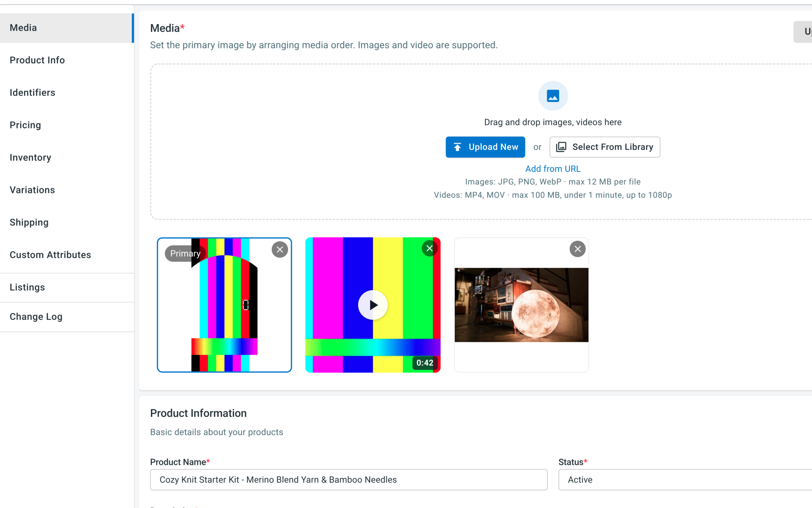Click the Primary badge label
Viewport: 812px width, 508px height.
pyautogui.click(x=185, y=254)
